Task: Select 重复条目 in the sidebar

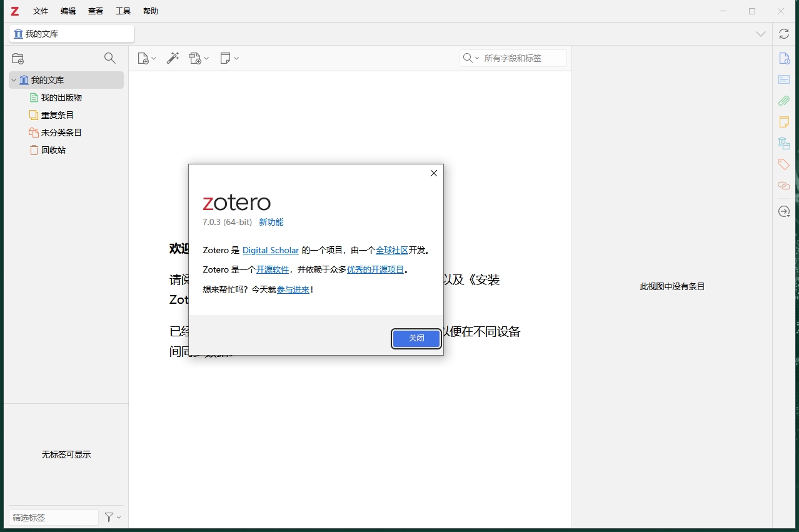Action: 58,115
